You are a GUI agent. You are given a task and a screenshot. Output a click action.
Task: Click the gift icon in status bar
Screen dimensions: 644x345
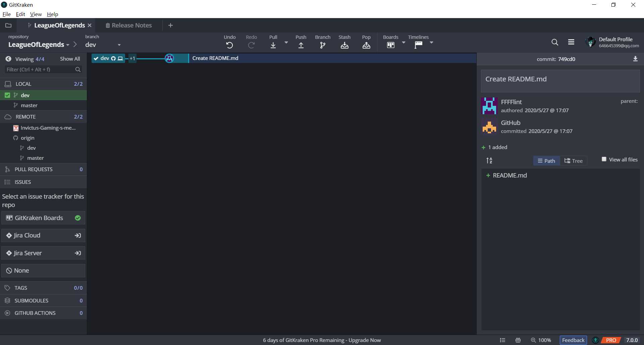(518, 340)
